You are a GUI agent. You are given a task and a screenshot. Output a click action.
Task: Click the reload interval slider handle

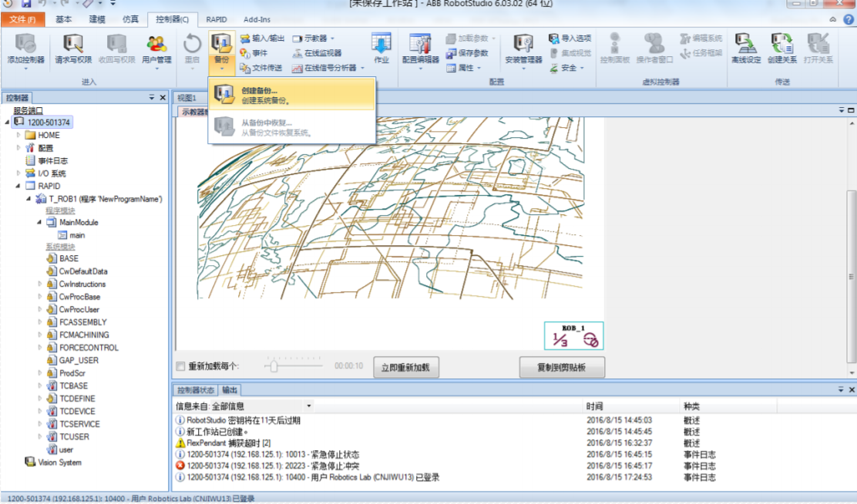(274, 366)
